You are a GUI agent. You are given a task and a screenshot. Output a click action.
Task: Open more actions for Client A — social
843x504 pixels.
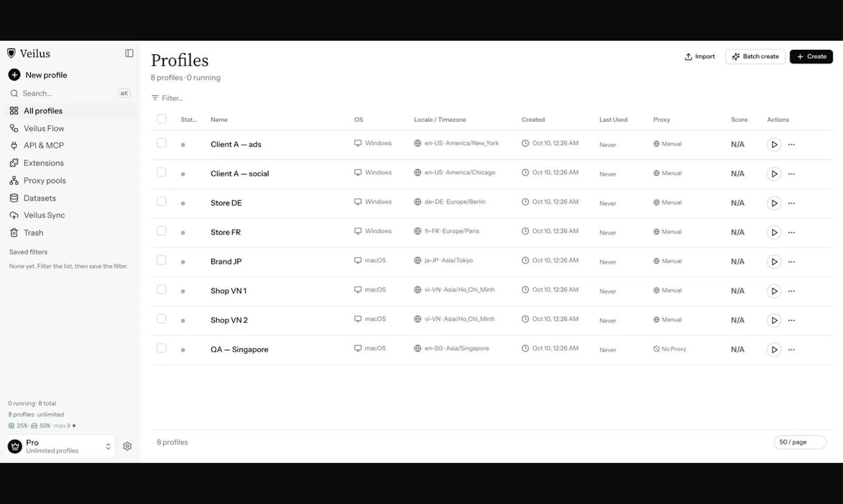[x=791, y=174]
